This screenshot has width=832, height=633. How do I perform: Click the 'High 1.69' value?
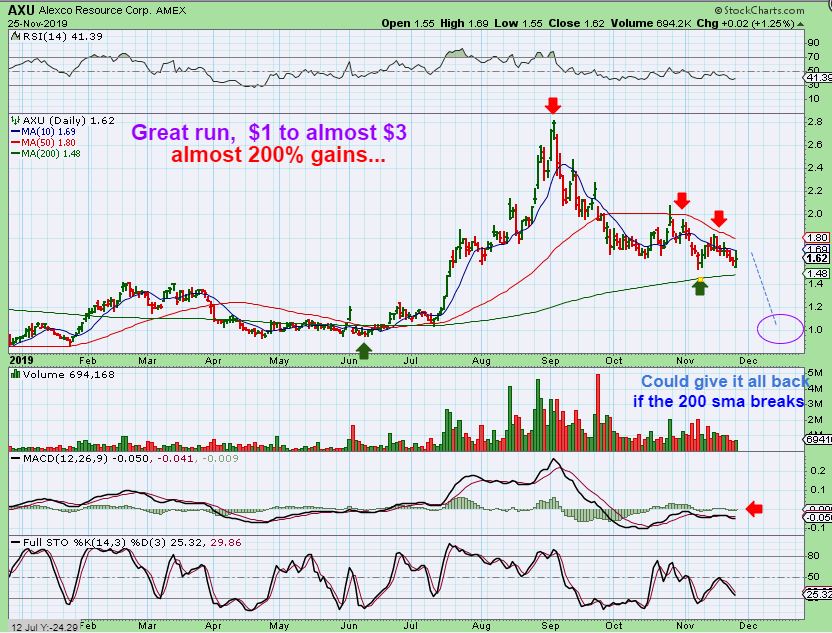[464, 24]
